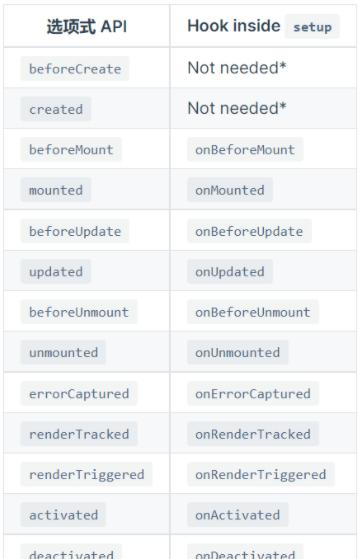Select the Hook inside header text
Viewport: 361px width, 559px height.
coord(234,26)
